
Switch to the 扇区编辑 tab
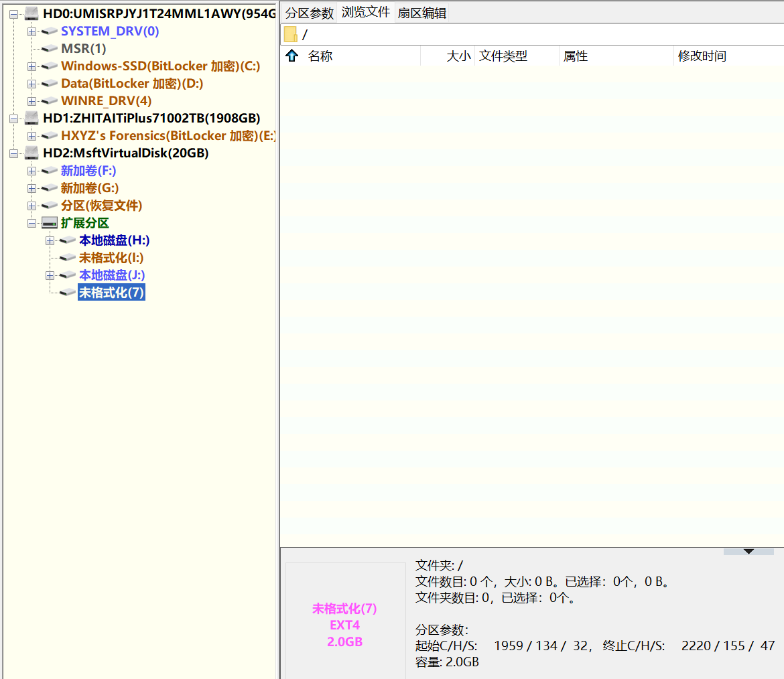pos(422,13)
